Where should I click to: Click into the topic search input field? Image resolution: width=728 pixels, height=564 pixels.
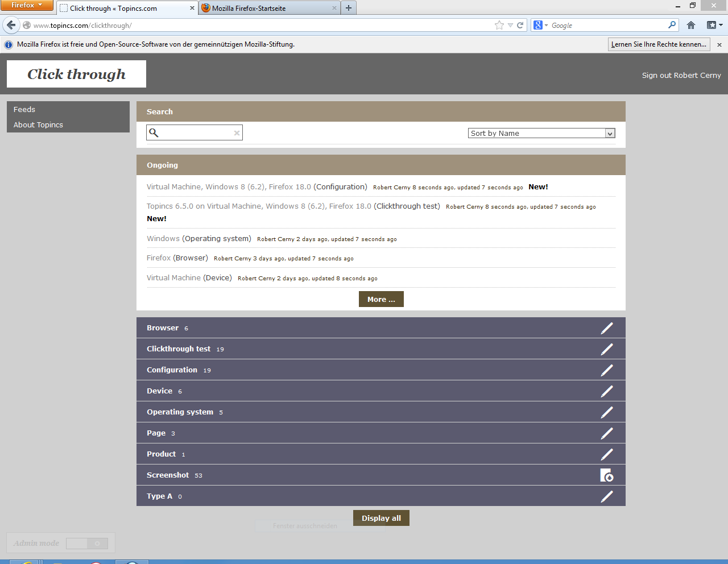click(x=196, y=133)
